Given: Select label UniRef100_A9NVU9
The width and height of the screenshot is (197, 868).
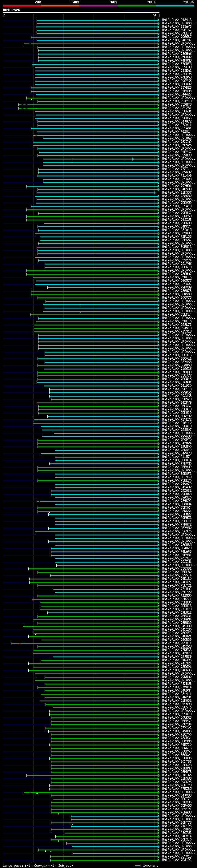Looking at the screenshot, I should 177,287.
